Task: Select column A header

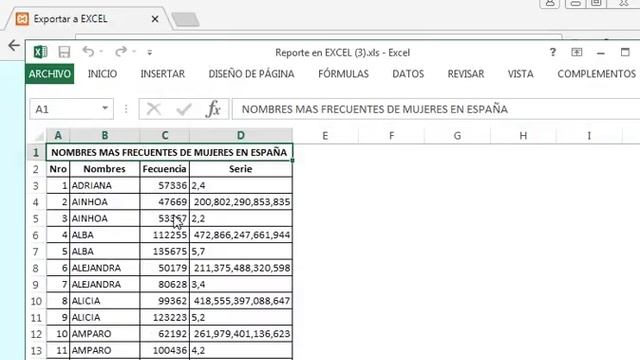Action: pos(58,136)
